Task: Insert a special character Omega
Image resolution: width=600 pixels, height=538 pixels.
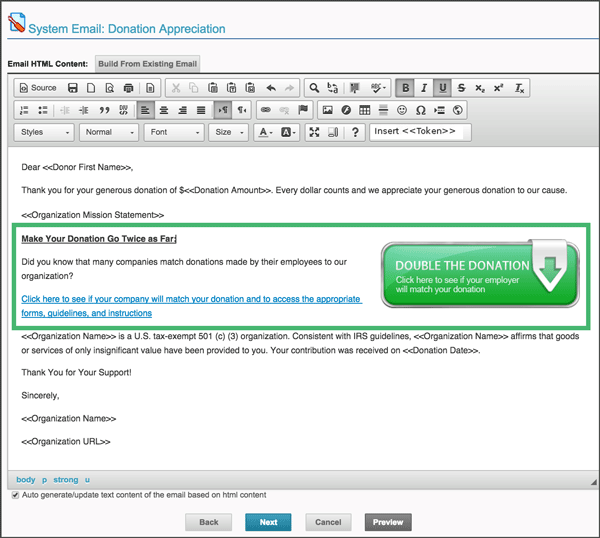Action: (x=421, y=111)
